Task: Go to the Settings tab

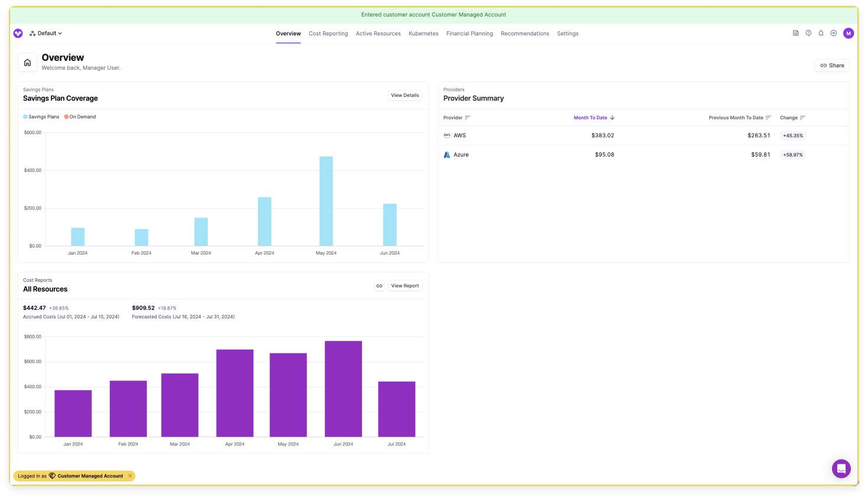Action: click(567, 34)
